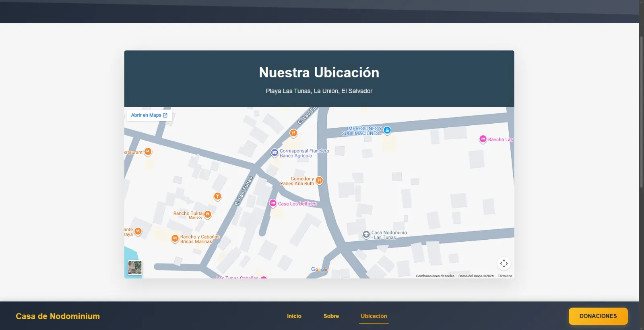
Task: Click 'Playa Las Tunas, La Unión, El Salvador' text
Action: [319, 91]
